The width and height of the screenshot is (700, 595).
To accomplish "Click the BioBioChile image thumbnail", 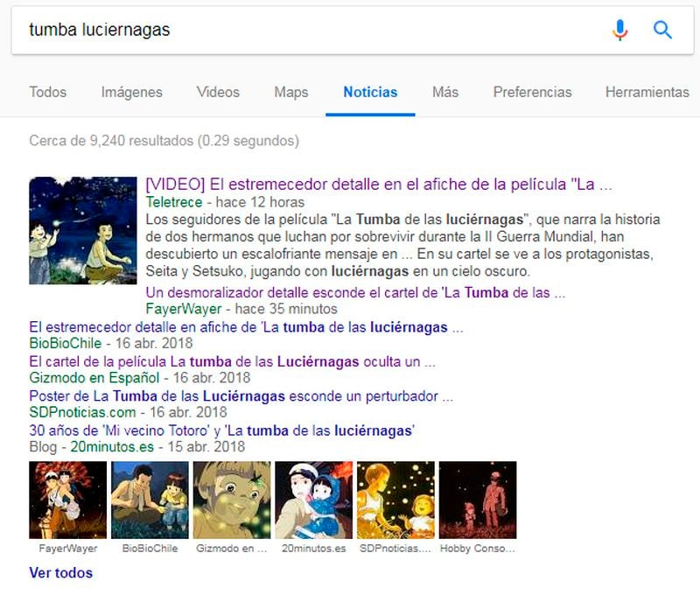I will click(150, 500).
